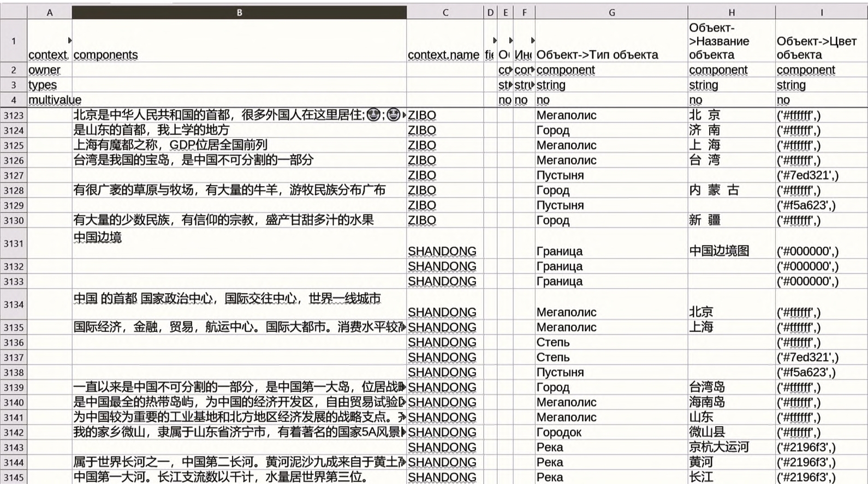Select entire row 3131 via row header
Image resolution: width=868 pixels, height=484 pixels.
click(14, 243)
